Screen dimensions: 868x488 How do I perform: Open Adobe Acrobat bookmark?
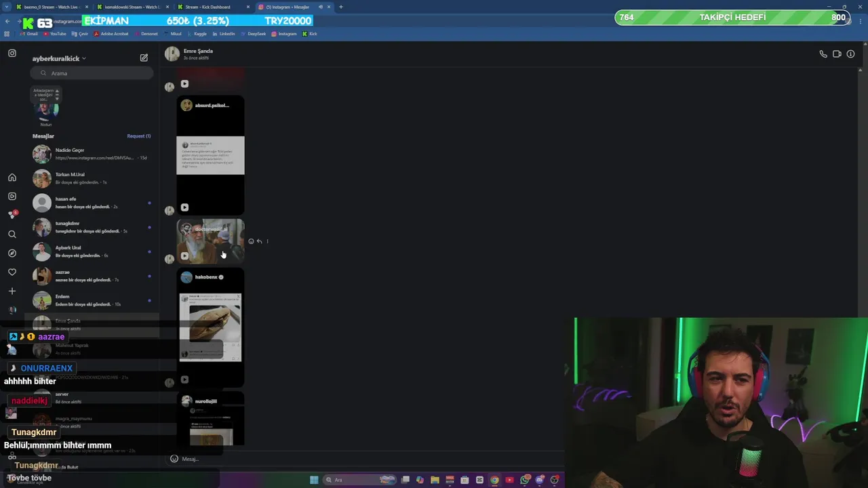[x=111, y=34]
